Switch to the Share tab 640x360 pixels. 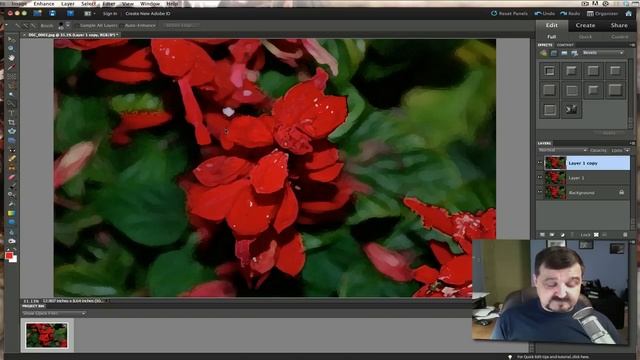click(619, 25)
